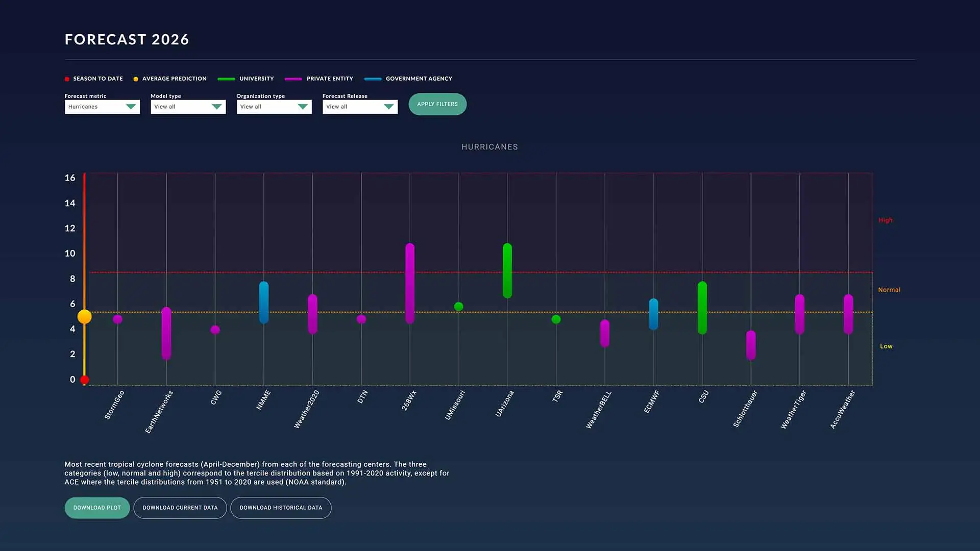Toggle the Government Agency legend entry
The width and height of the screenshot is (980, 551).
(408, 79)
